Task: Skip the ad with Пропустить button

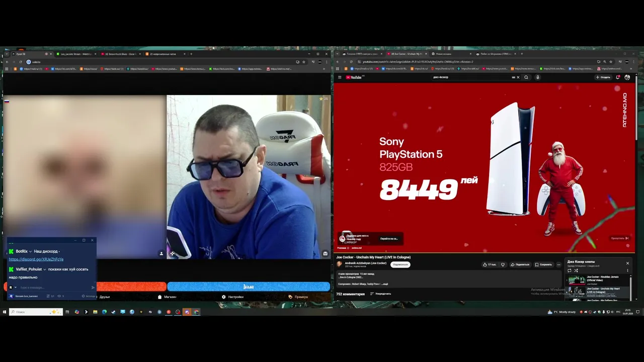Action: point(620,238)
